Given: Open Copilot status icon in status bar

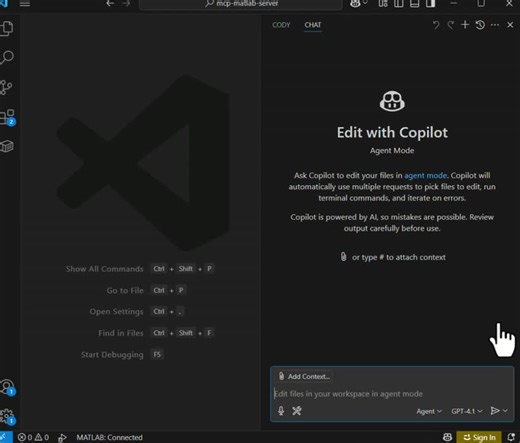Looking at the screenshot, I should 447,437.
